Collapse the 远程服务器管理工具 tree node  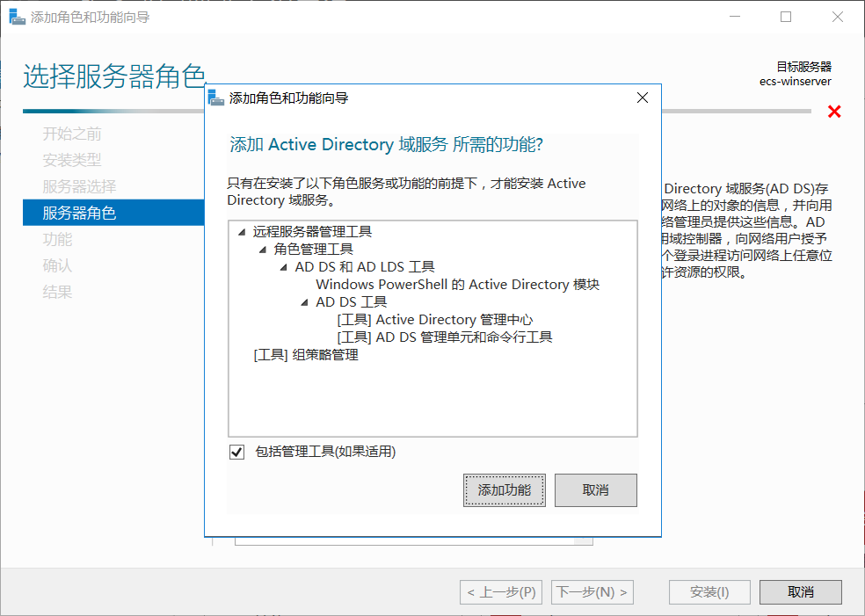[x=242, y=232]
